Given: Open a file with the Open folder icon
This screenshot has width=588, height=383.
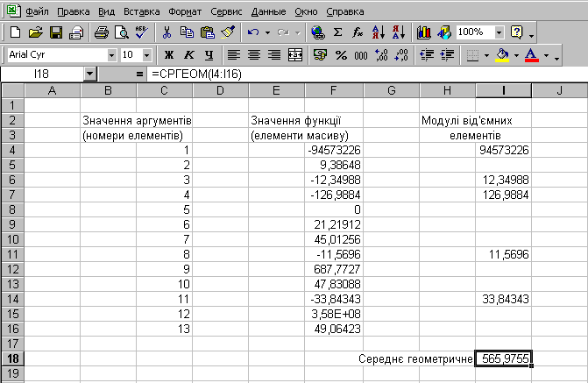Looking at the screenshot, I should point(35,32).
